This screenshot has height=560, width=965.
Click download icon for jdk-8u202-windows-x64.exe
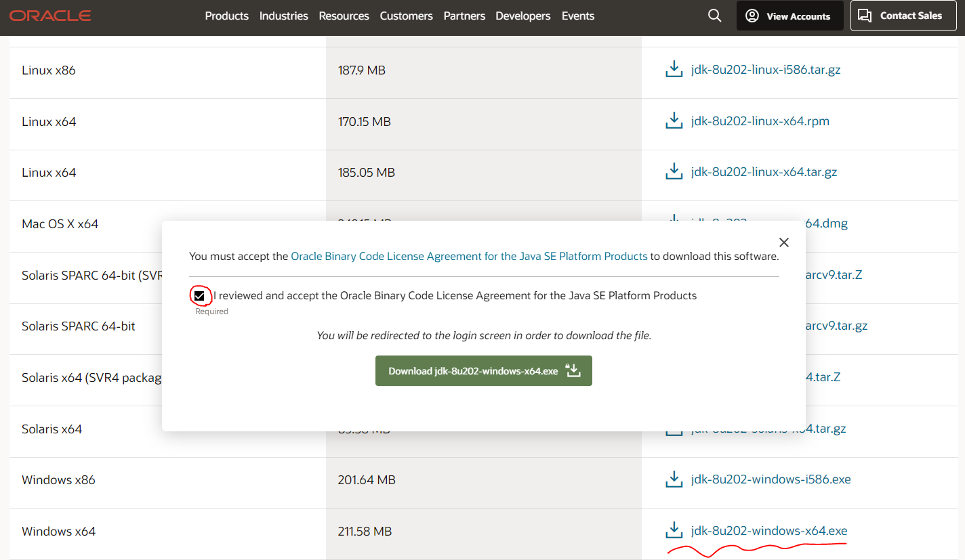(674, 530)
